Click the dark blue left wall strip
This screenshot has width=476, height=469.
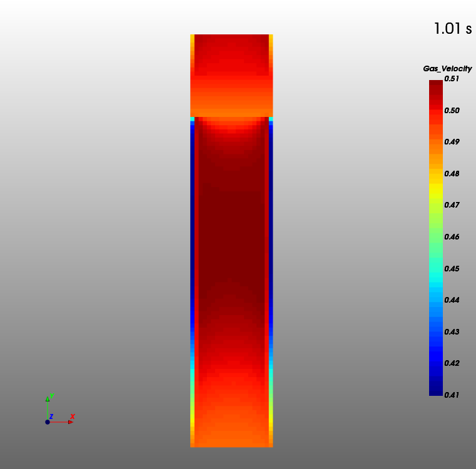pyautogui.click(x=192, y=219)
